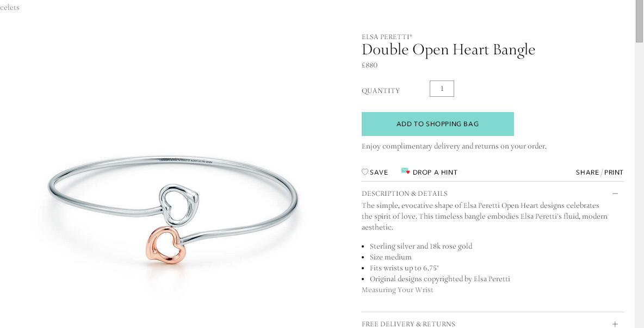Click the Share link
The width and height of the screenshot is (644, 328).
[x=587, y=172]
